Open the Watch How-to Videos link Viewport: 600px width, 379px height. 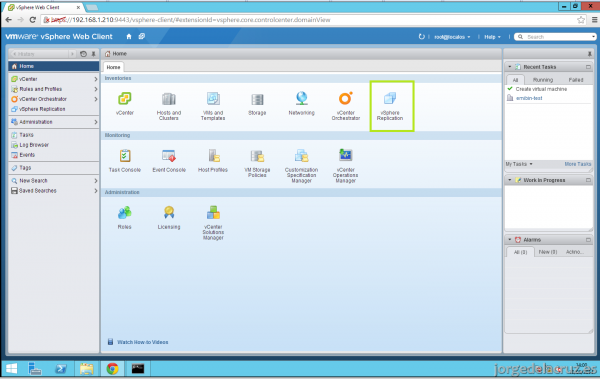coord(142,342)
